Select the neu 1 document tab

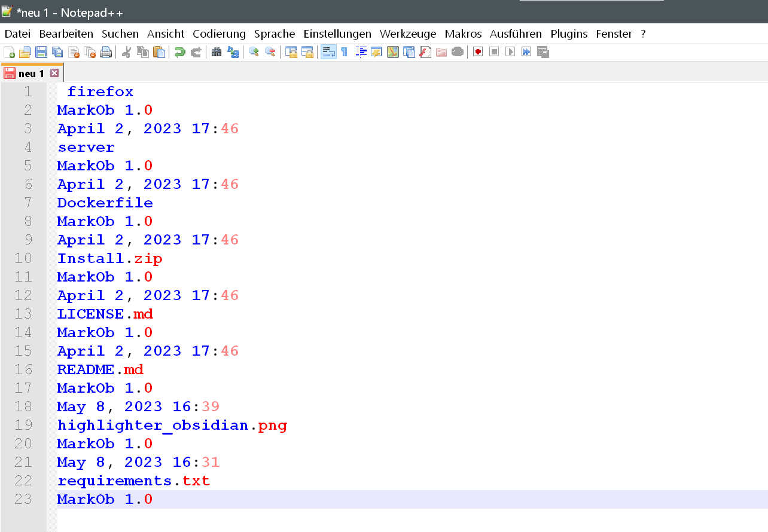pos(31,74)
